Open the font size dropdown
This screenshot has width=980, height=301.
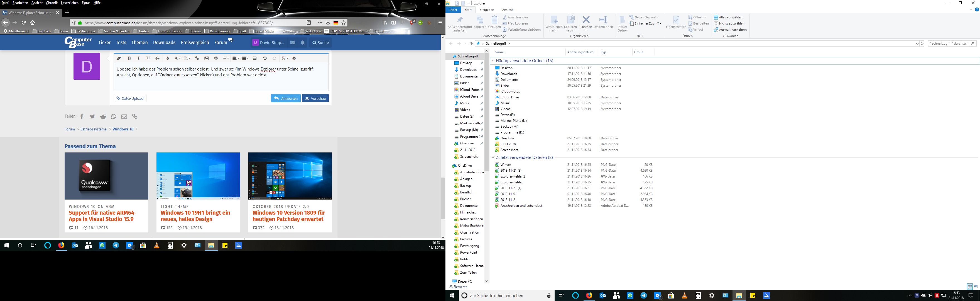[187, 58]
